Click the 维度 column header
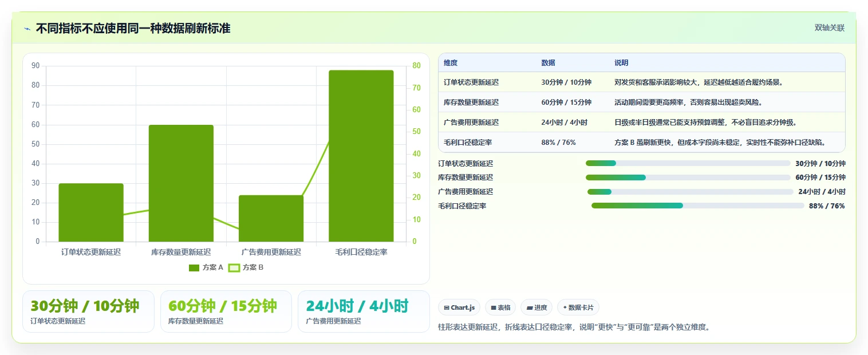 click(x=451, y=63)
